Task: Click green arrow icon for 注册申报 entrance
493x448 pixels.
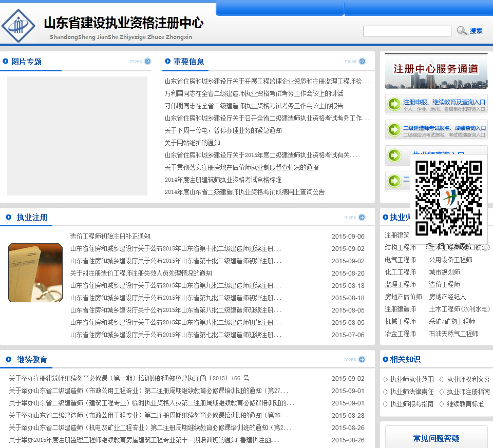Action: (394, 104)
